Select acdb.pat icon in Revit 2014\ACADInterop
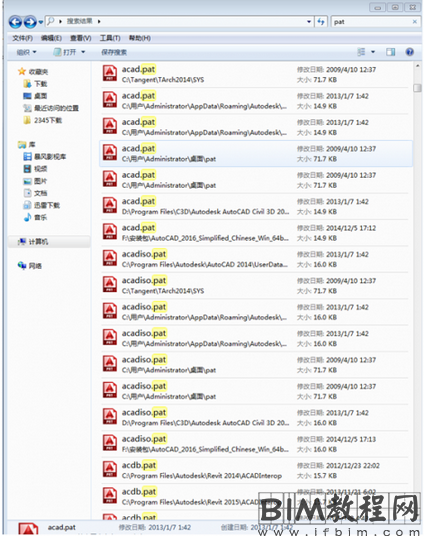 (x=110, y=470)
